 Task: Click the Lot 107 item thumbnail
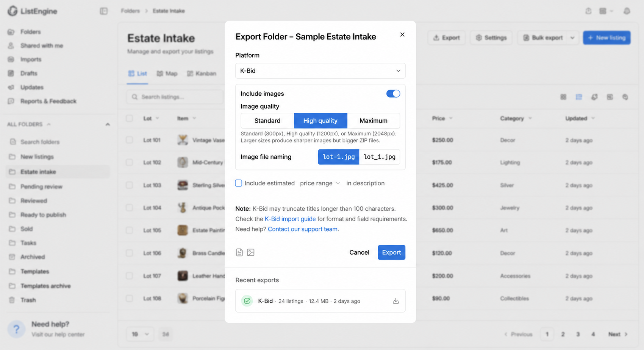(183, 276)
